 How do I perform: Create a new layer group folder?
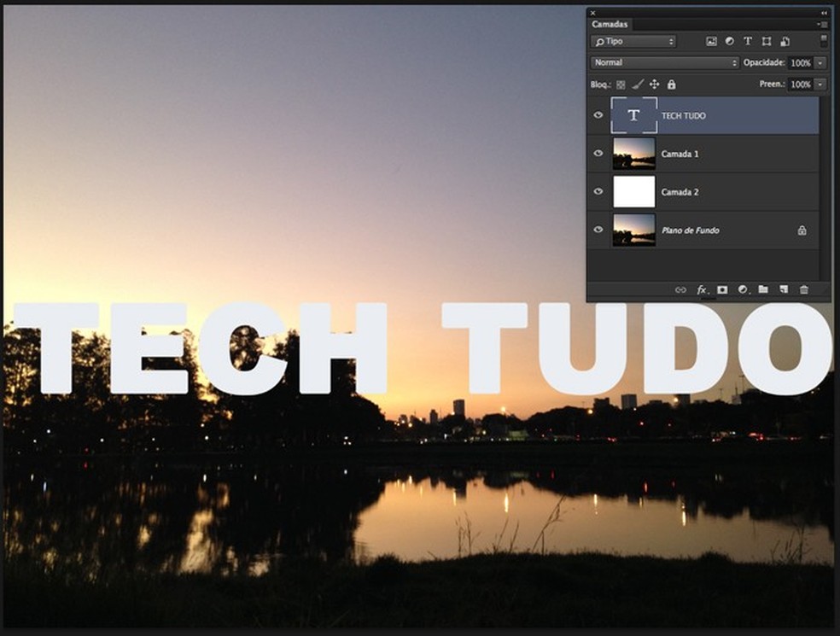tap(763, 289)
